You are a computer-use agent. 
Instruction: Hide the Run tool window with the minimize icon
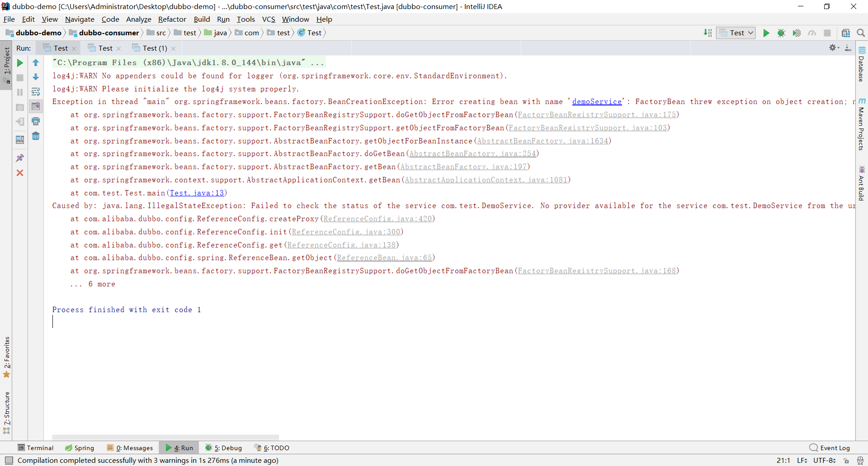[848, 48]
